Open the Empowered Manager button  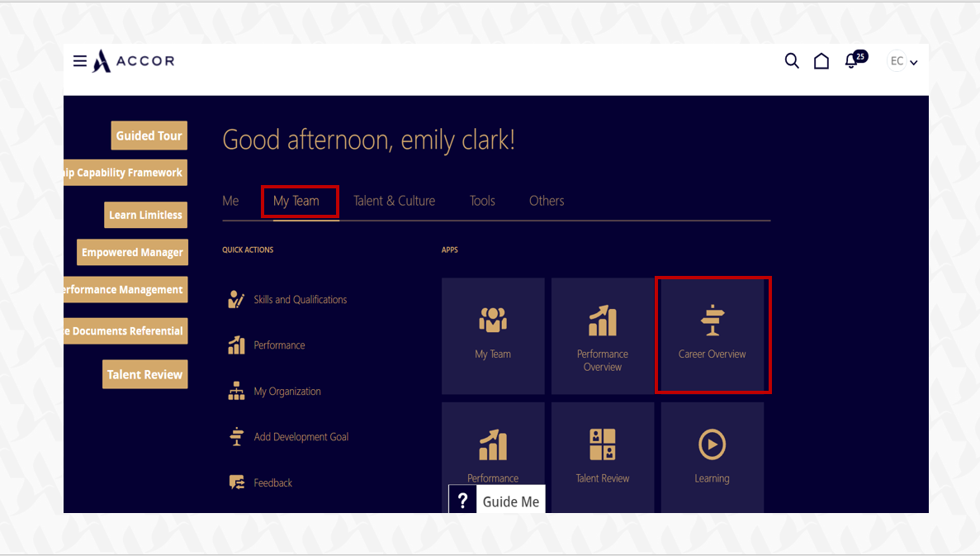132,252
